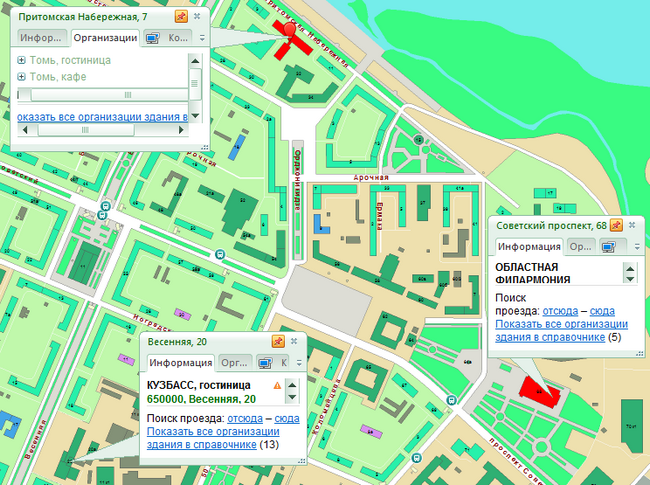650x485 pixels.
Task: Pin the Притомская Набережная, 7 popup
Action: (181, 17)
